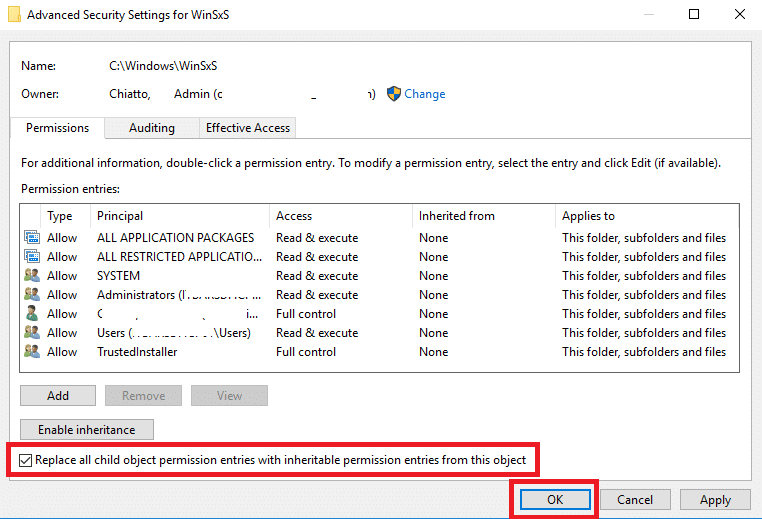
Task: Select the TrustedInstaller principal entry
Action: click(137, 351)
